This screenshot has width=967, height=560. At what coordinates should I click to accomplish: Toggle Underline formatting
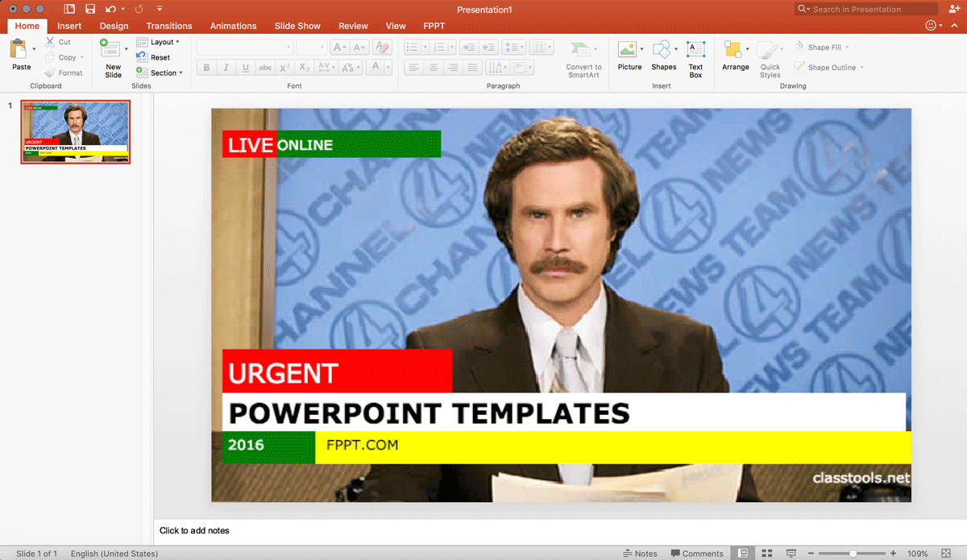245,68
